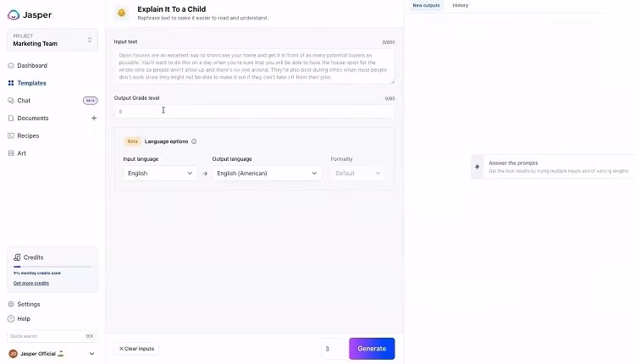This screenshot has height=364, width=635.
Task: Click the Jasper logo icon
Action: coord(14,14)
